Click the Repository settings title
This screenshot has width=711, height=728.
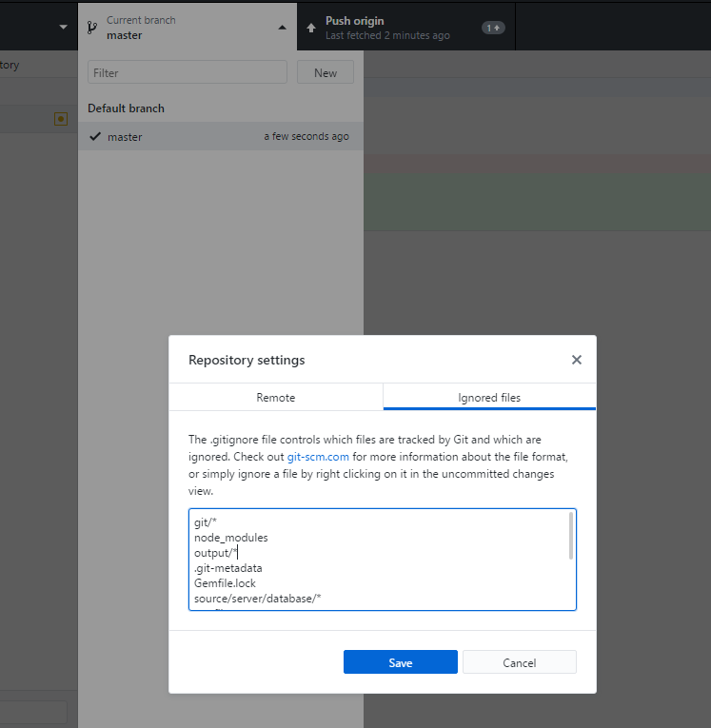point(247,361)
